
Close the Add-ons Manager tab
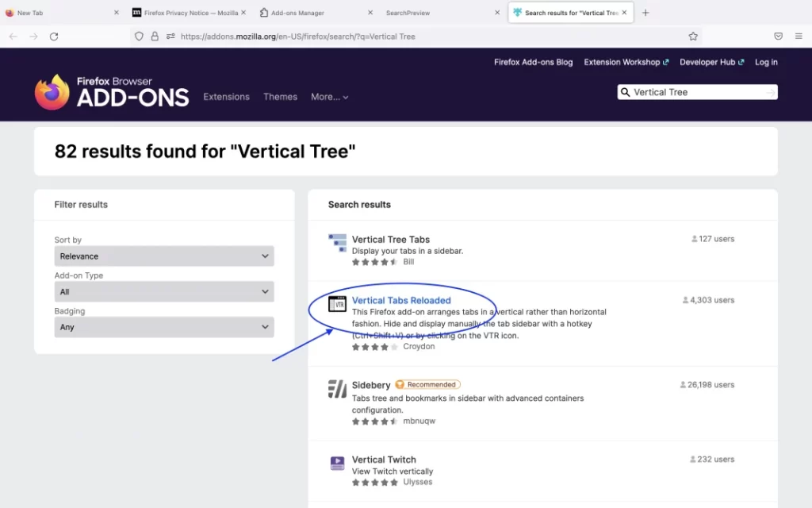coord(370,13)
